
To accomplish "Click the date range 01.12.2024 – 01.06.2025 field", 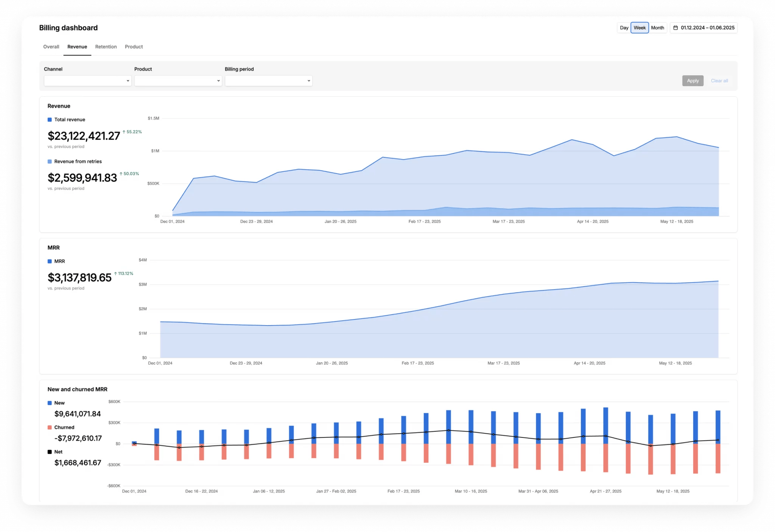I will (707, 28).
